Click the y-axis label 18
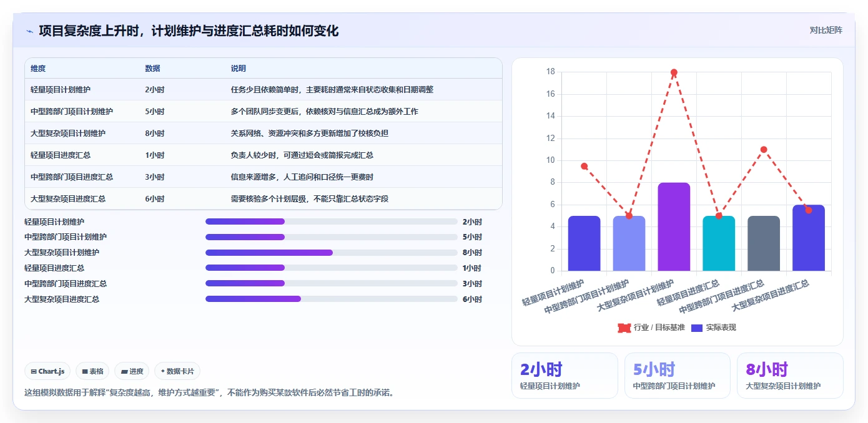The height and width of the screenshot is (423, 868). [550, 72]
